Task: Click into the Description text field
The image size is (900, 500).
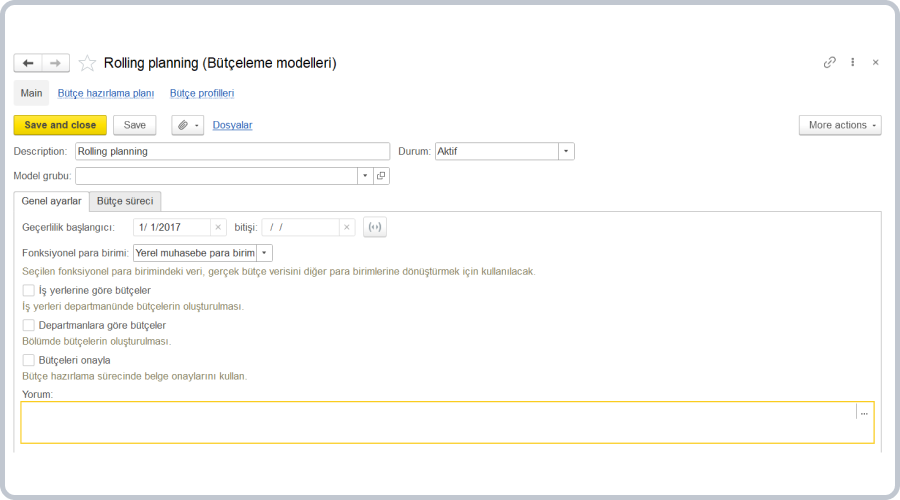Action: [232, 151]
